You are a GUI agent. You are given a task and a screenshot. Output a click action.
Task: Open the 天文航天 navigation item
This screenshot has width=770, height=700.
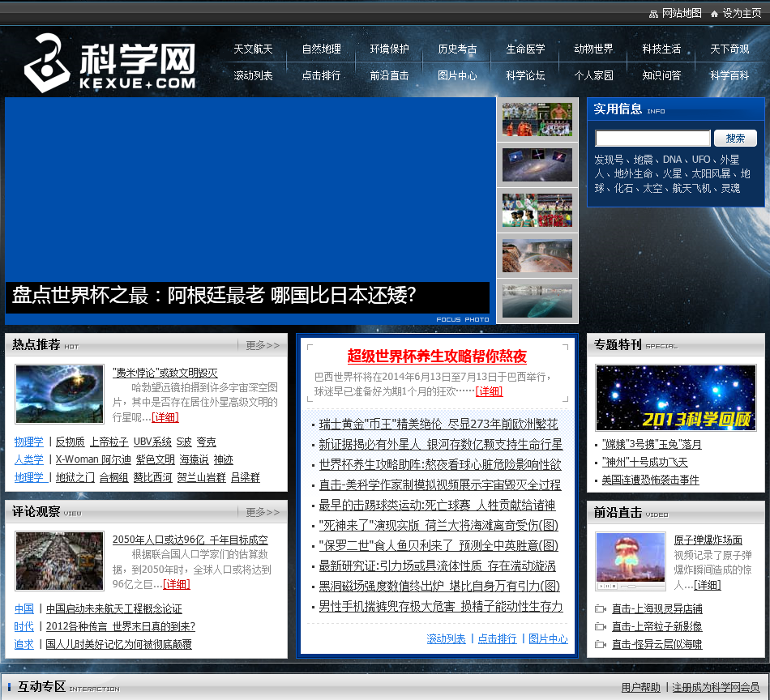[x=253, y=49]
